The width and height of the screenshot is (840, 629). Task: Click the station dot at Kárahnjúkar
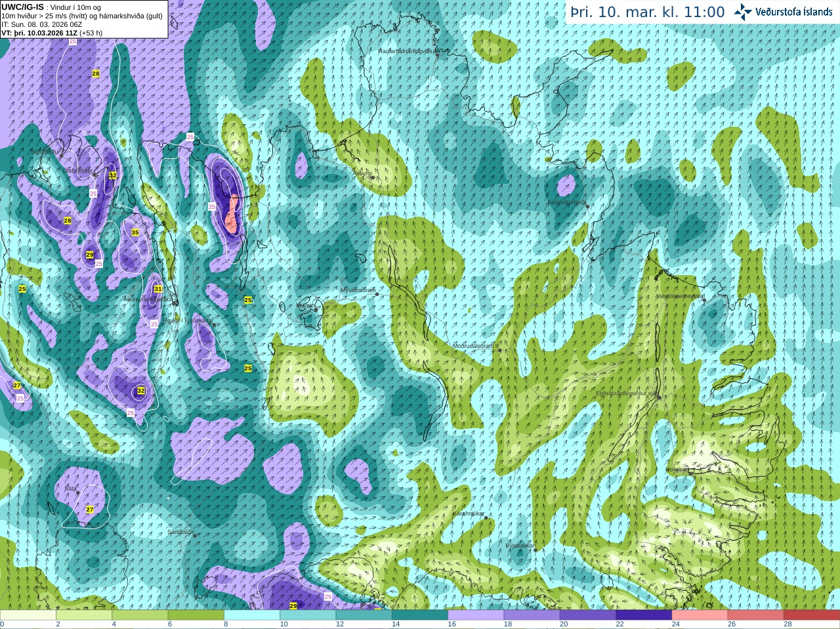[x=486, y=518]
